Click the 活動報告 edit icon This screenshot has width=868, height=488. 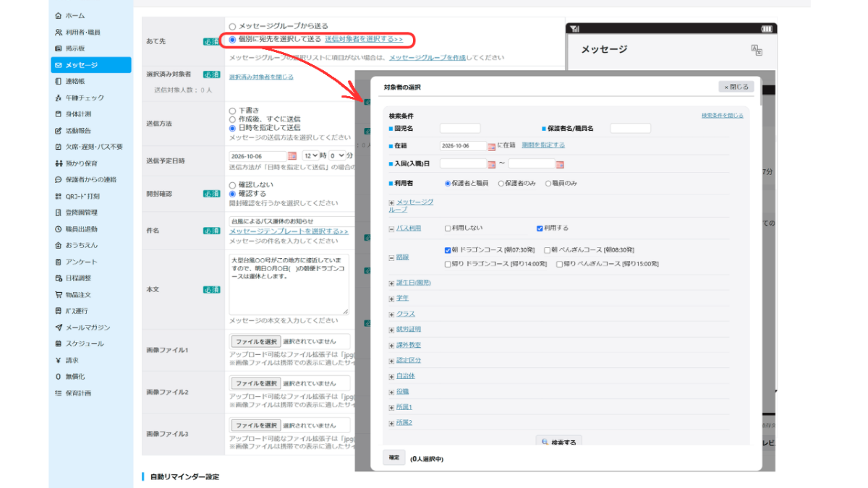tap(59, 131)
